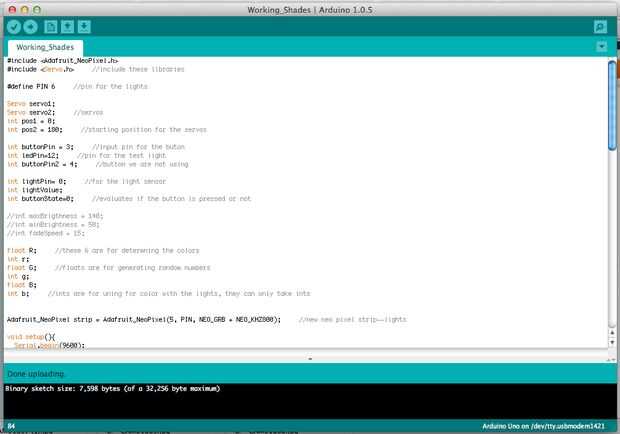Image resolution: width=620 pixels, height=434 pixels.
Task: Click the 'int lightValue;' line
Action: pyautogui.click(x=35, y=190)
